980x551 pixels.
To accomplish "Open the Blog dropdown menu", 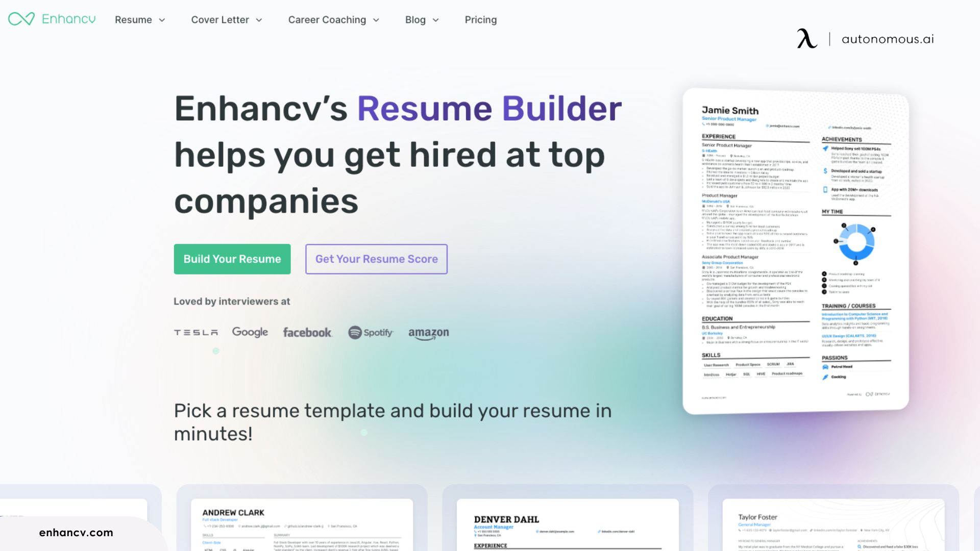I will pos(421,19).
